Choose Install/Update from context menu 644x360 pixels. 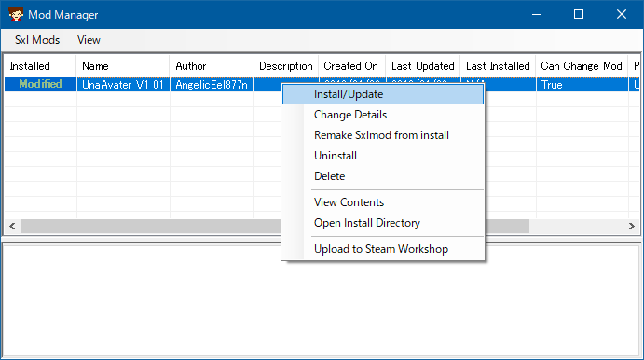(x=383, y=94)
